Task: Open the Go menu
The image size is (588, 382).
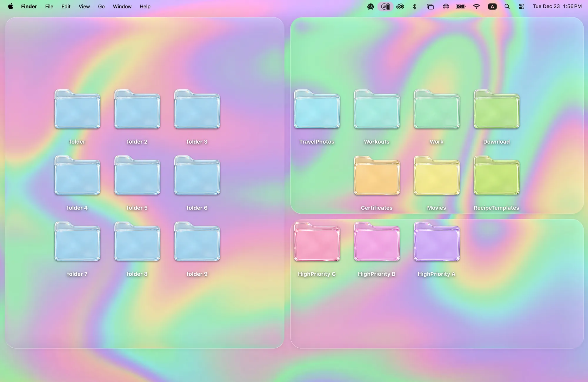Action: 101,6
